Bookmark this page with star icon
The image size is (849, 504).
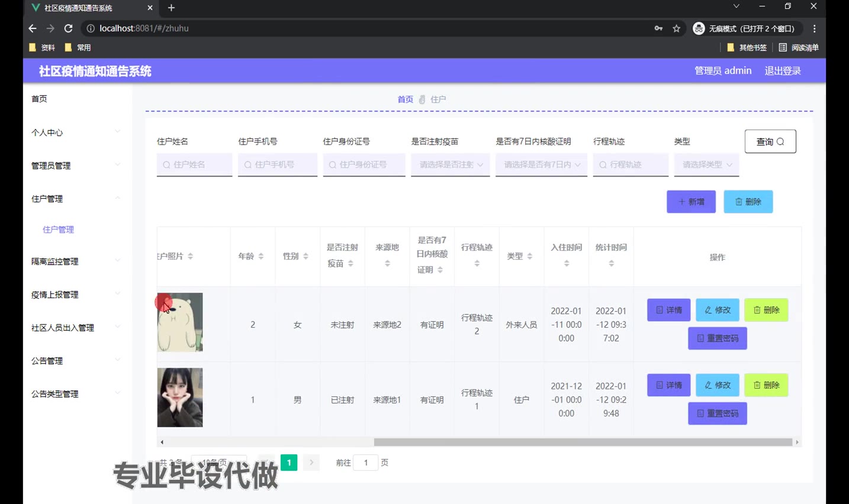click(676, 28)
